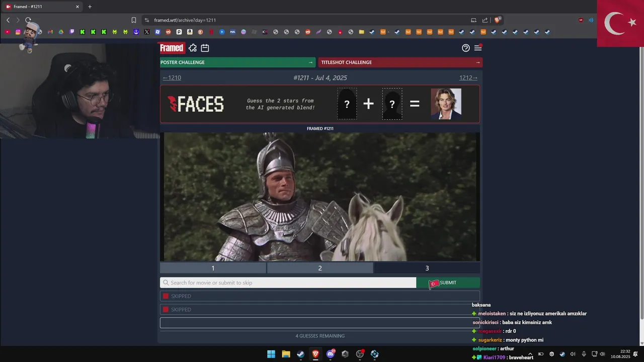Open the Google Drive bookmark

61,32
